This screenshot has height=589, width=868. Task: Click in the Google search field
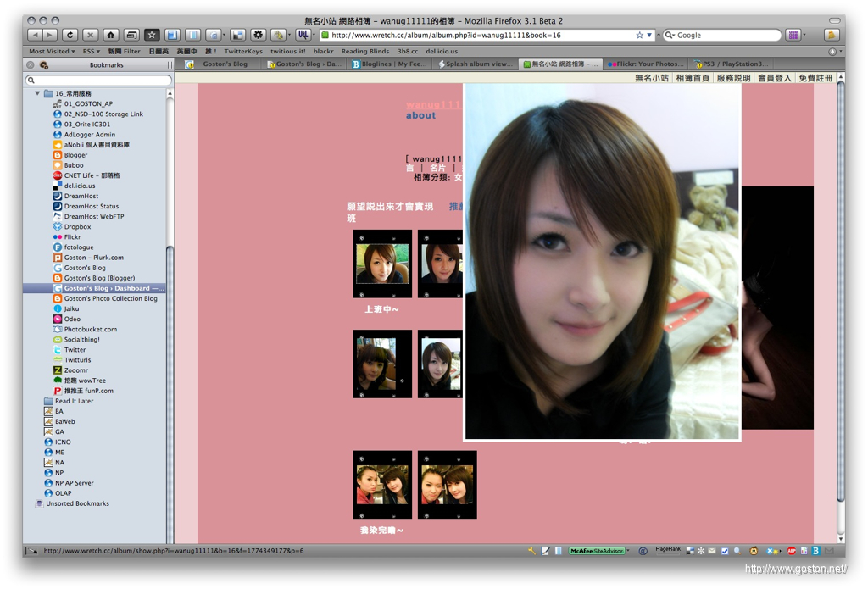(x=725, y=35)
